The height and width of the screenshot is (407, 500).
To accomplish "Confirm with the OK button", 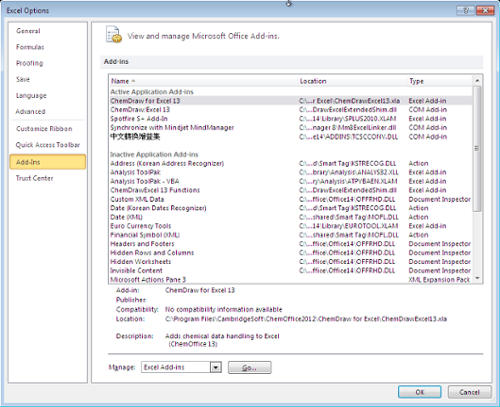I will coord(420,392).
